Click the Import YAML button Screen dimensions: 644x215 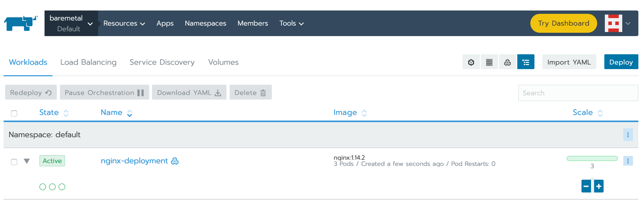click(x=569, y=62)
